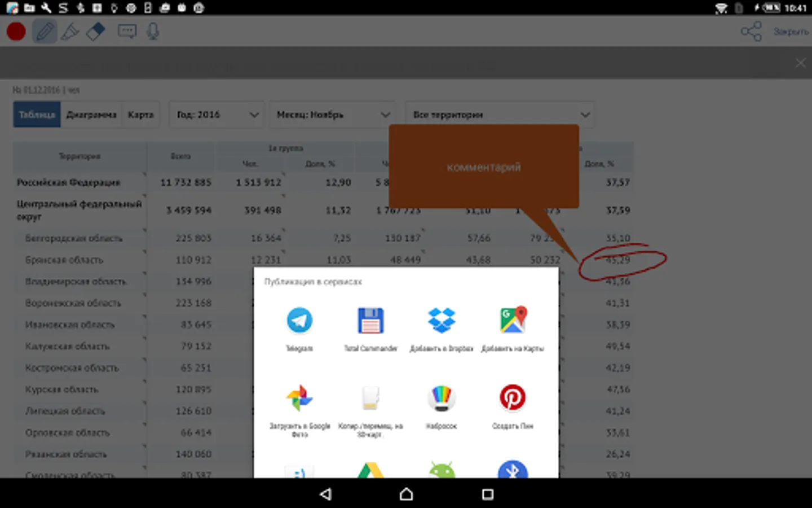Viewport: 812px width, 508px height.
Task: Open the Месяц: Ноябрь dropdown
Action: point(332,115)
